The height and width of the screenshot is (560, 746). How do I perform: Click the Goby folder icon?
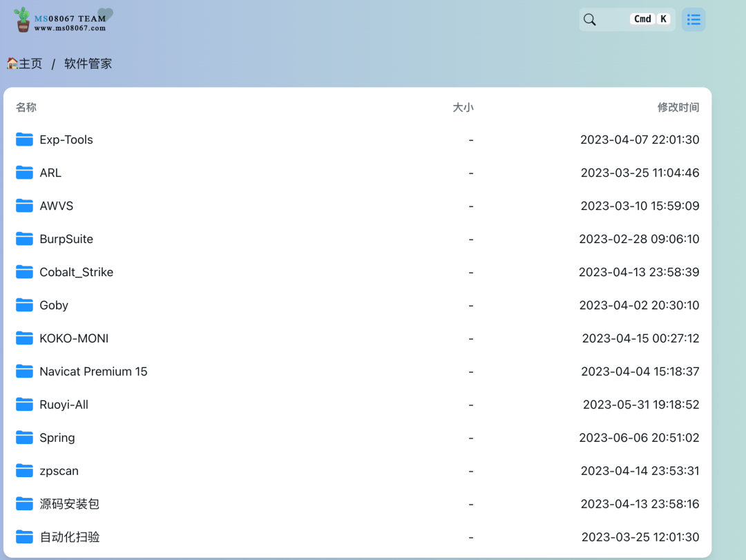[x=24, y=305]
